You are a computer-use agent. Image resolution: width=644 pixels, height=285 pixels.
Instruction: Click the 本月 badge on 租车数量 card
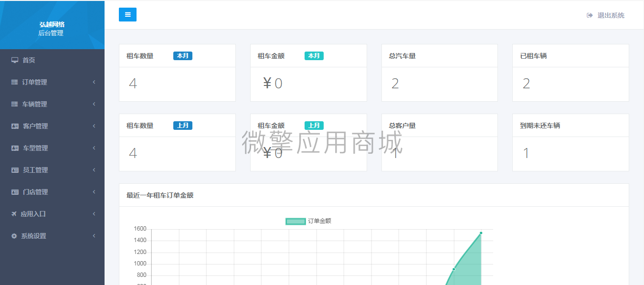(x=183, y=56)
